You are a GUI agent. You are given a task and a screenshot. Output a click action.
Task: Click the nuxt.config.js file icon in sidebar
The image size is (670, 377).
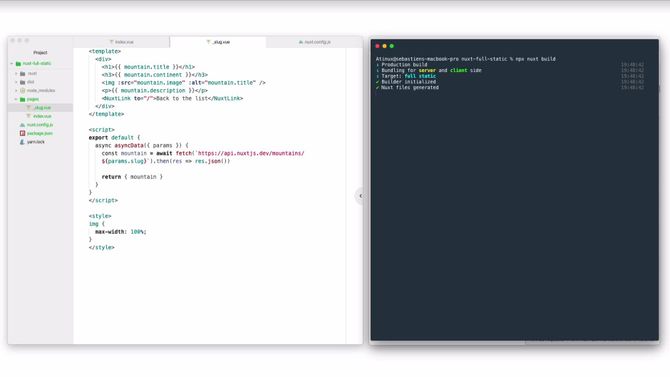[22, 125]
